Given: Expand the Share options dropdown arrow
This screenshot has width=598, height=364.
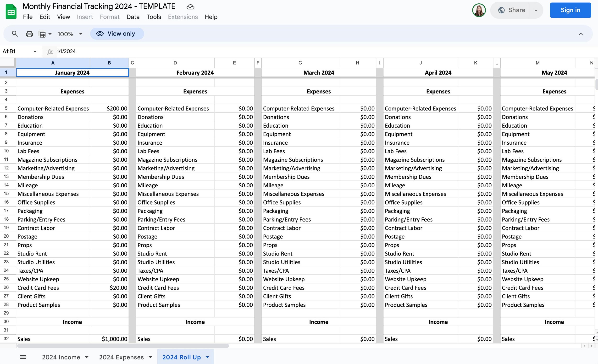Looking at the screenshot, I should pyautogui.click(x=536, y=10).
